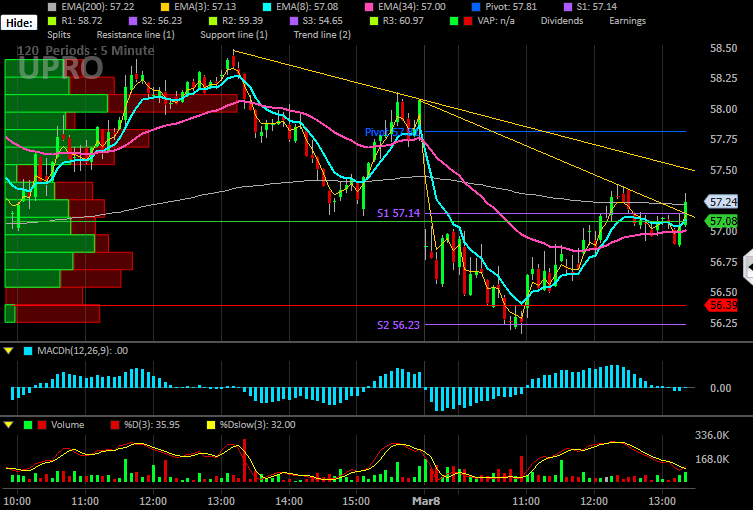The height and width of the screenshot is (510, 753).
Task: Toggle the EMA(8) cyan swatch
Action: (x=267, y=7)
